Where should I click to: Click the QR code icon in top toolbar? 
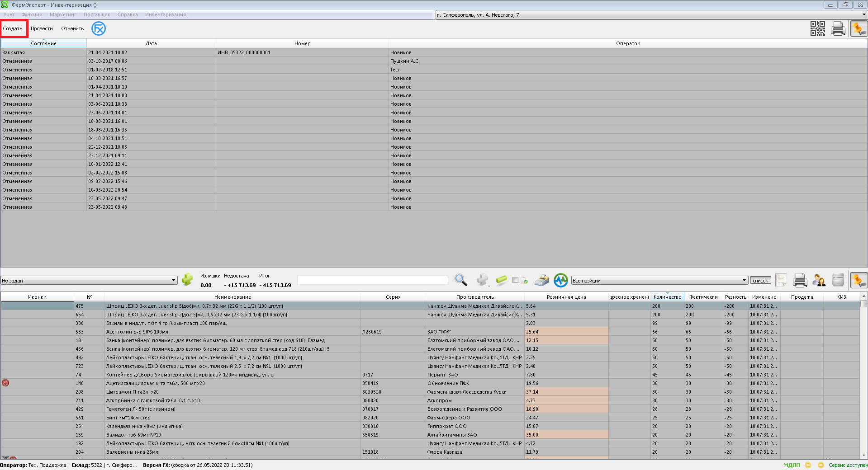point(817,28)
